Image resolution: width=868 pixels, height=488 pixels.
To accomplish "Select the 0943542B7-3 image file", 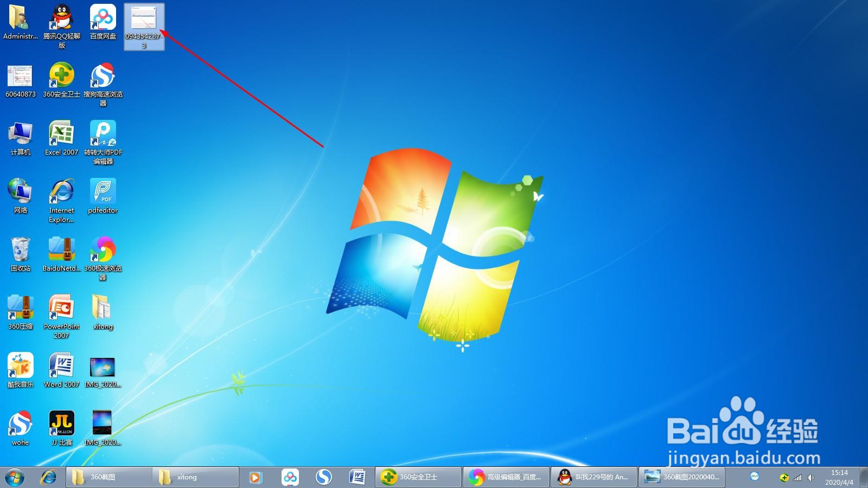I will 144,27.
